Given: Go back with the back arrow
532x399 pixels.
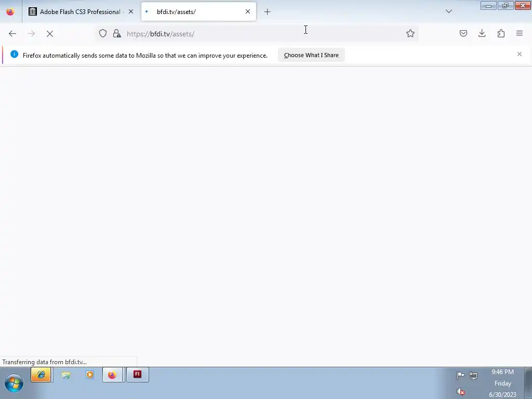Looking at the screenshot, I should (x=12, y=34).
